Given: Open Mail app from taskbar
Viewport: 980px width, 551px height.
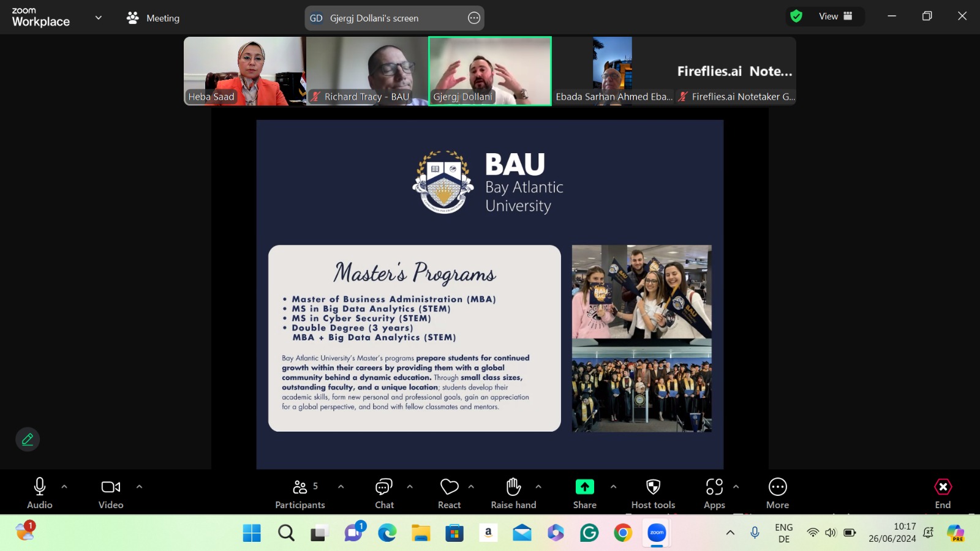Looking at the screenshot, I should [x=522, y=533].
